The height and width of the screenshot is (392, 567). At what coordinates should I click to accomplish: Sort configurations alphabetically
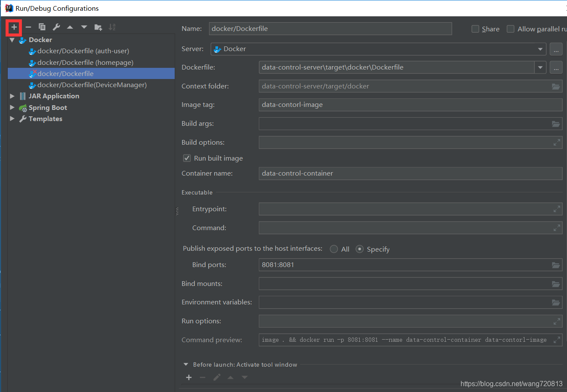click(112, 27)
